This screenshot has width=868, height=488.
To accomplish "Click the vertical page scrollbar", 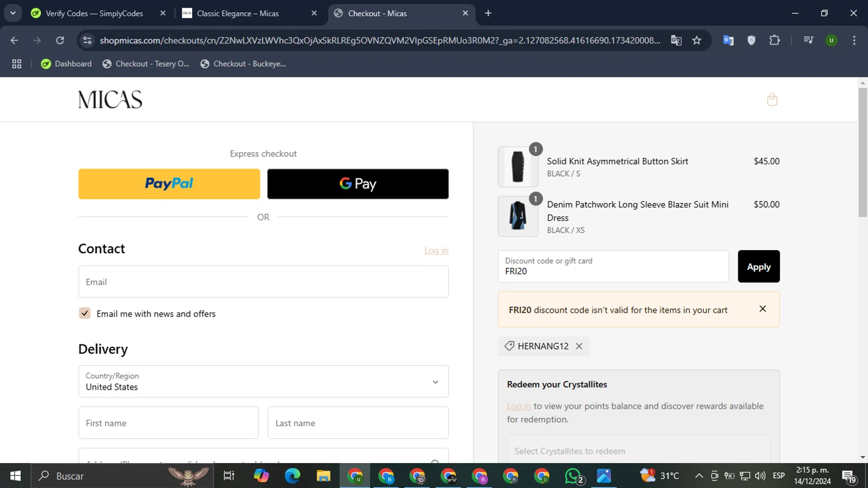I will [863, 153].
